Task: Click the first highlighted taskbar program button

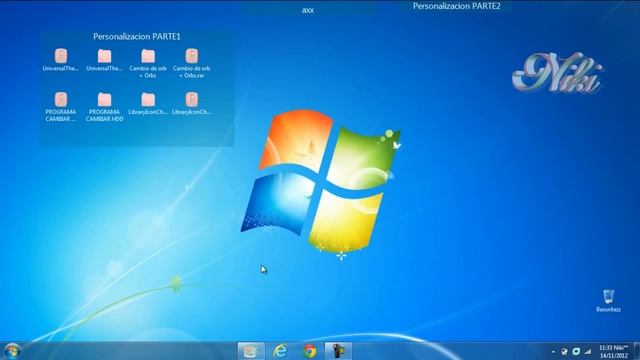Action: point(251,351)
